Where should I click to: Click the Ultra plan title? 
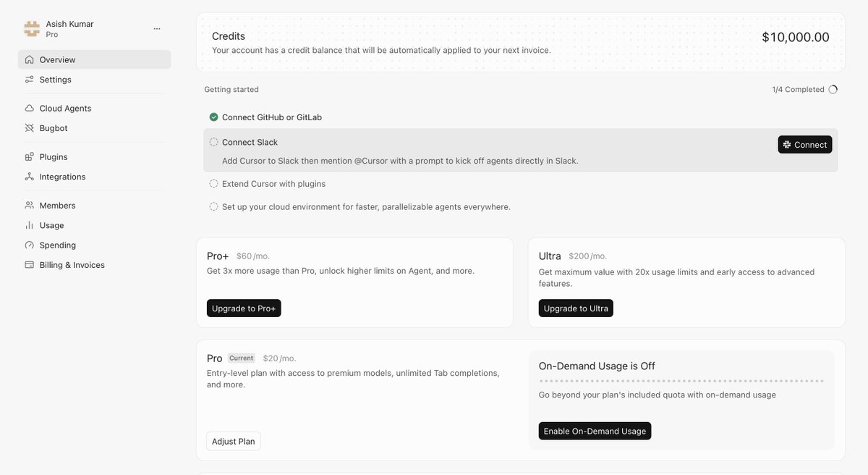pyautogui.click(x=550, y=256)
